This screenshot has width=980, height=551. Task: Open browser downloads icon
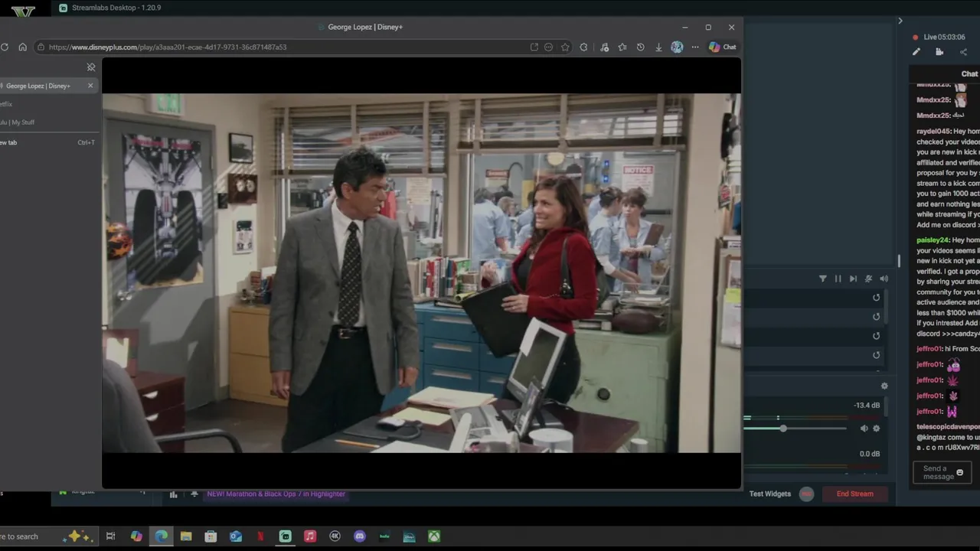coord(658,47)
